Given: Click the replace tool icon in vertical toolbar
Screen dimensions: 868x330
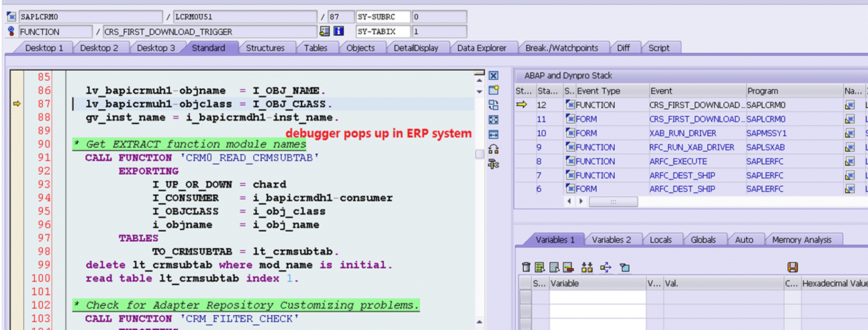Looking at the screenshot, I should click(x=494, y=105).
